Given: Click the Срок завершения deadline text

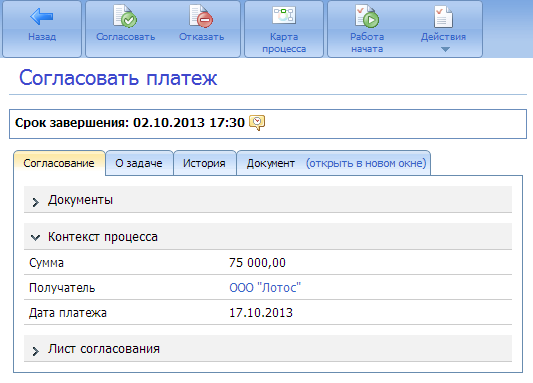Looking at the screenshot, I should click(x=130, y=123).
